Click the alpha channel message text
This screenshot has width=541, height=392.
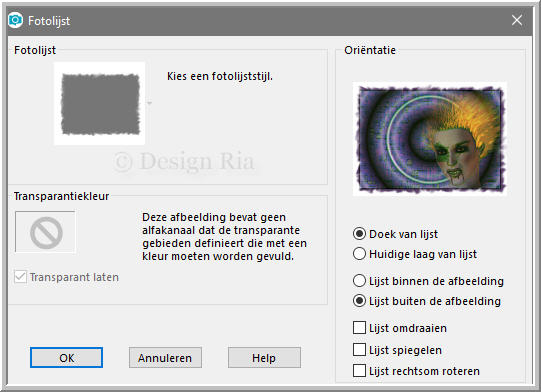pos(224,237)
